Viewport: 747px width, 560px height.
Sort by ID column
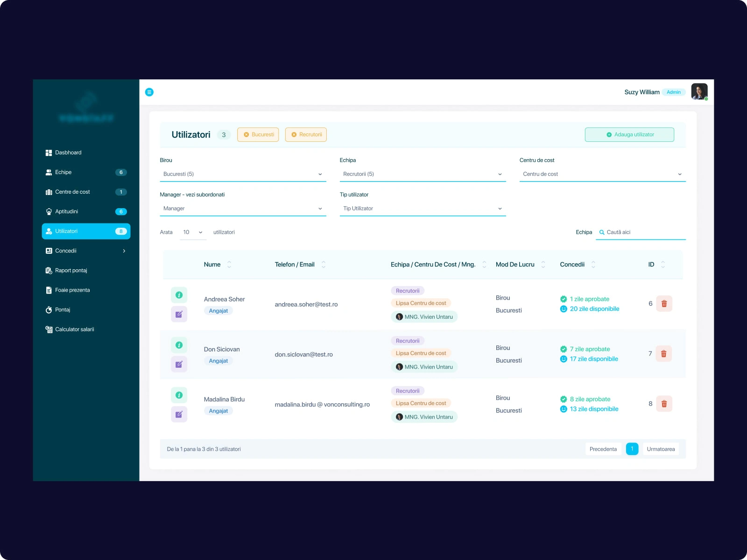click(x=663, y=265)
